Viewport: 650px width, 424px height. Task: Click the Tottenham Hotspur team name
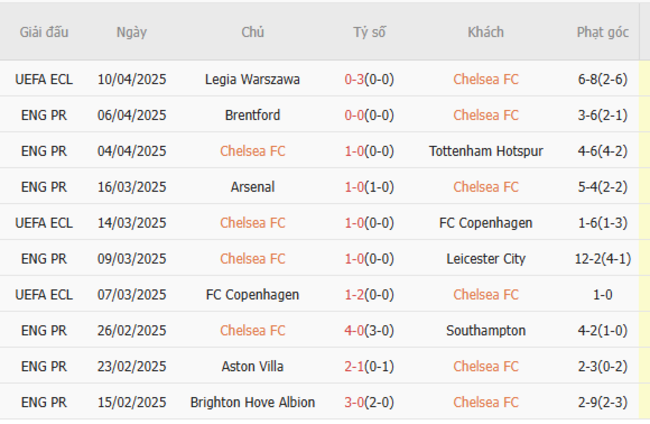pos(486,151)
